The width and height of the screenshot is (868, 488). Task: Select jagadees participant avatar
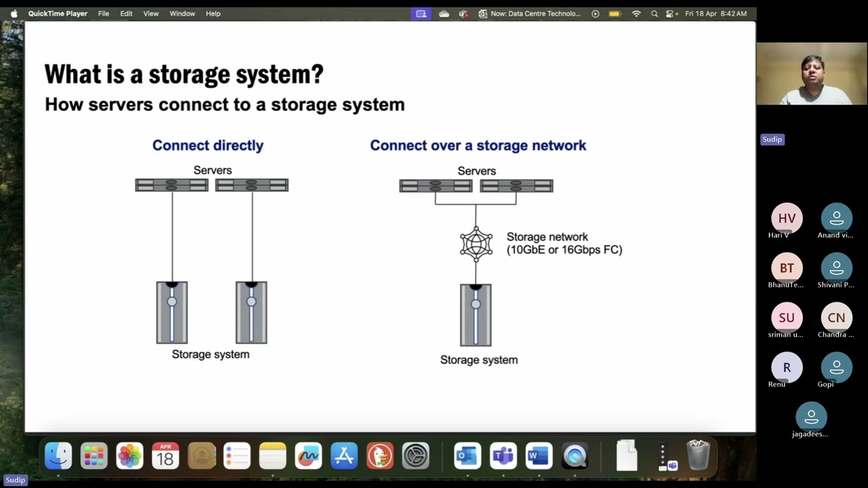click(x=812, y=417)
